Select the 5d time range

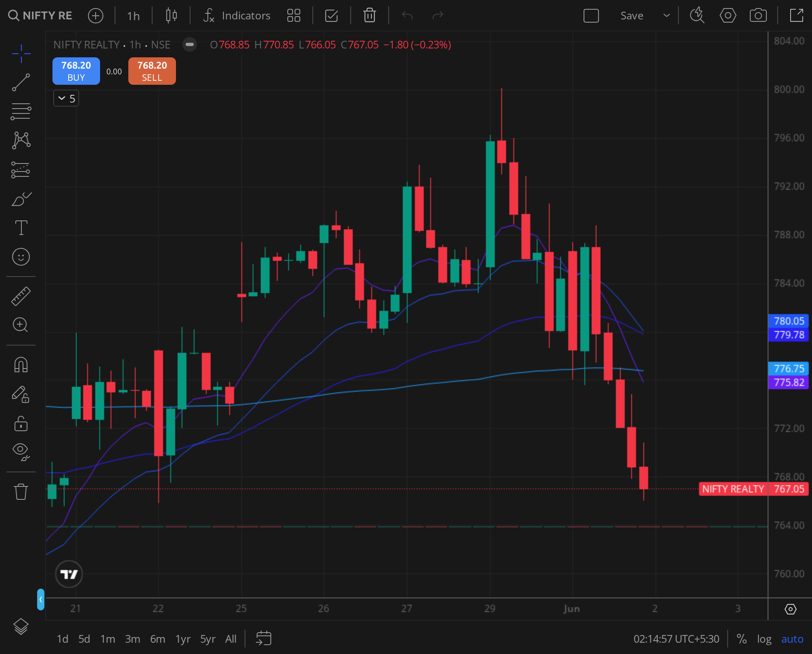click(84, 639)
